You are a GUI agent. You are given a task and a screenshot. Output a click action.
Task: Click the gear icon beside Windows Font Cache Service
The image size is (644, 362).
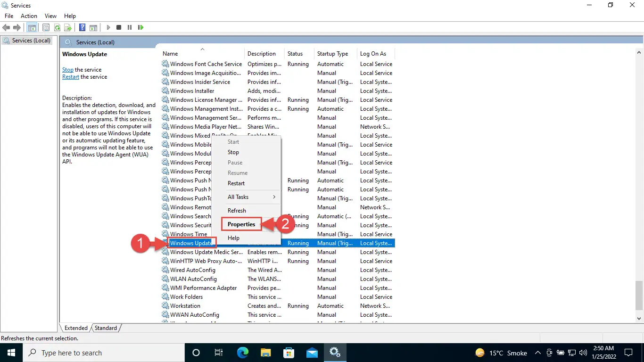point(165,64)
